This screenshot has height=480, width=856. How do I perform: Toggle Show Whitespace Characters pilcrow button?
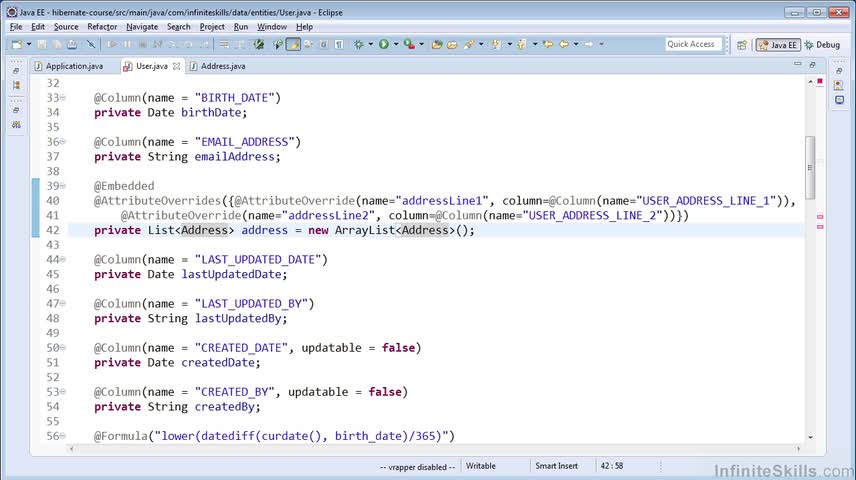pos(339,44)
